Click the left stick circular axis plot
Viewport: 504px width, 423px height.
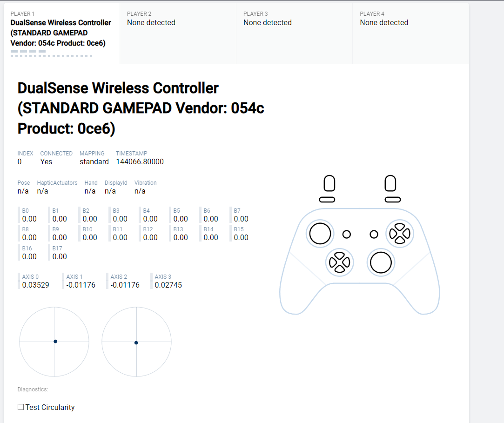tap(54, 342)
